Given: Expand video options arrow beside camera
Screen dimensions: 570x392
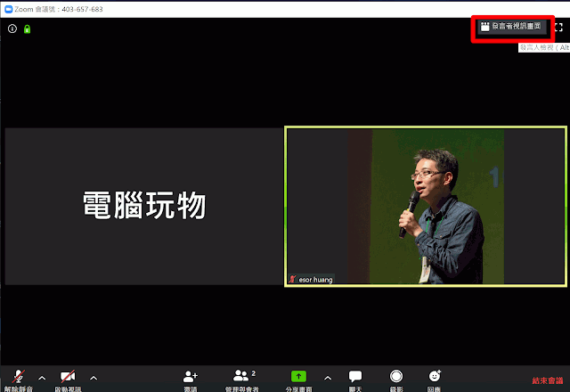Looking at the screenshot, I should pos(94,378).
